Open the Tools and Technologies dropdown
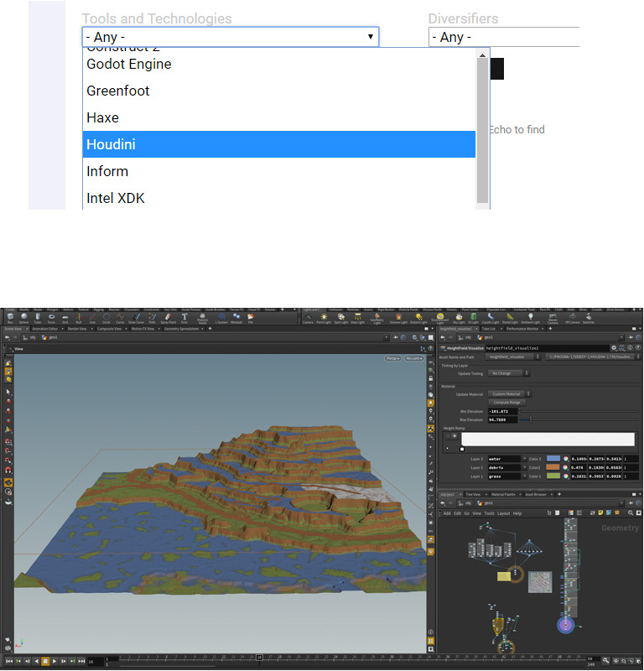This screenshot has width=644, height=671. (x=231, y=37)
